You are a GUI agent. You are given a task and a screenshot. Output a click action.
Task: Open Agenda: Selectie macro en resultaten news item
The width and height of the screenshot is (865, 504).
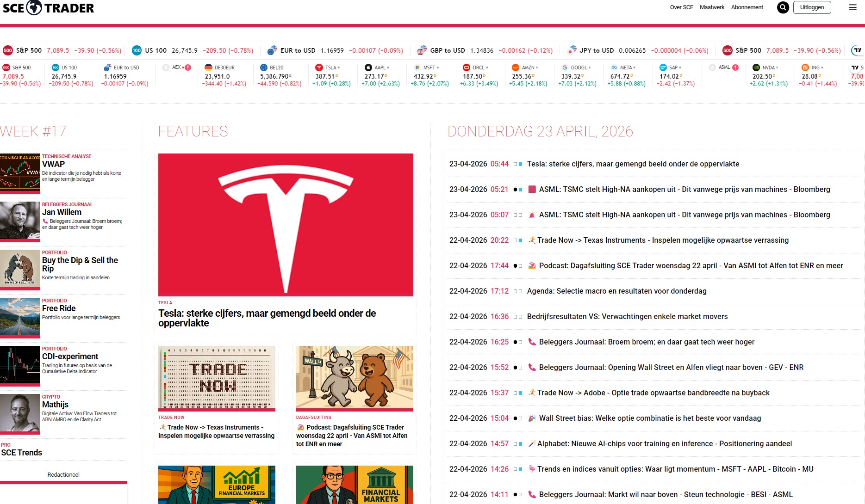pyautogui.click(x=616, y=291)
